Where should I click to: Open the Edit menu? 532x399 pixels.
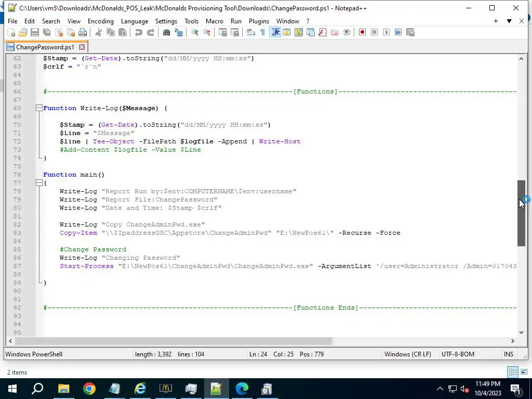tap(30, 21)
